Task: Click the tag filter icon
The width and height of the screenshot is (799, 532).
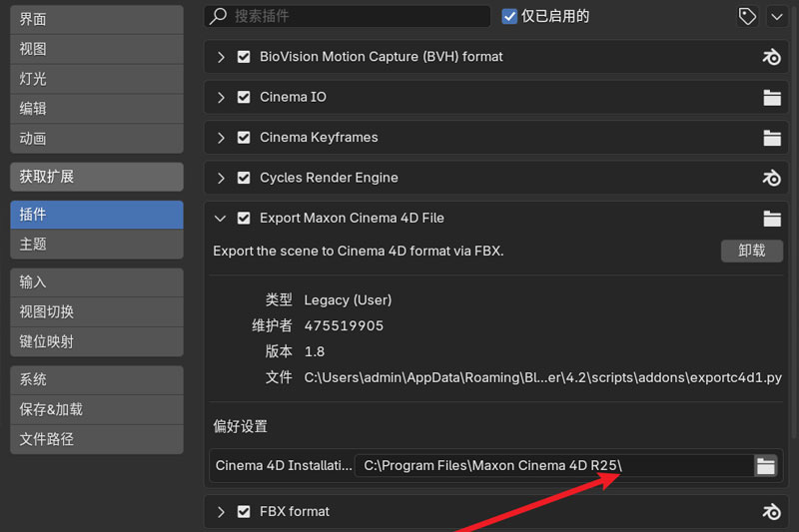Action: pos(746,16)
